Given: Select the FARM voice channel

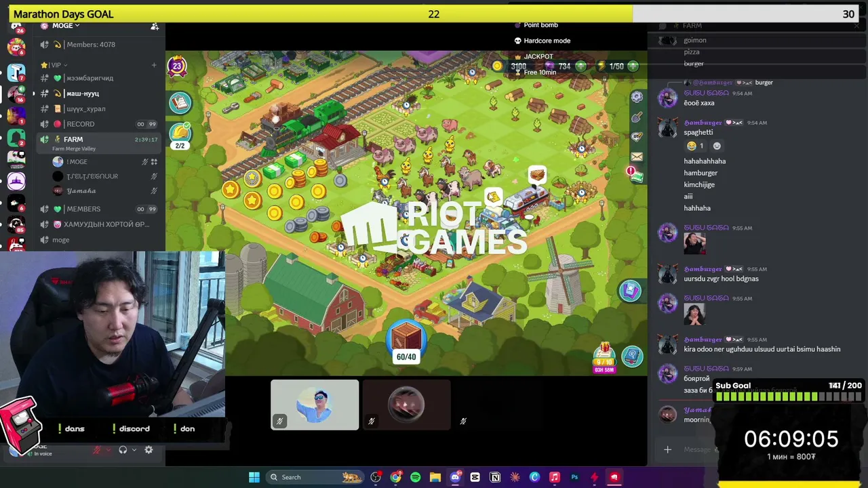Looking at the screenshot, I should 98,142.
